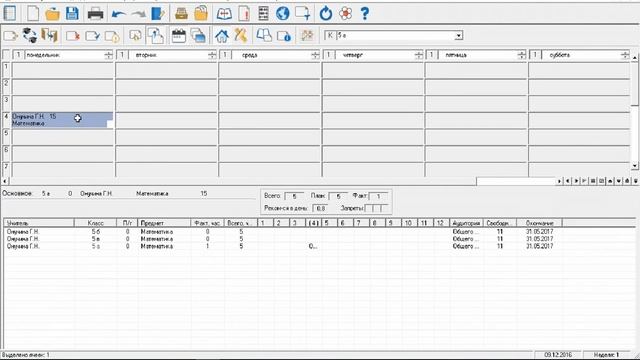
Task: Open help with the question mark icon
Action: pos(365,13)
